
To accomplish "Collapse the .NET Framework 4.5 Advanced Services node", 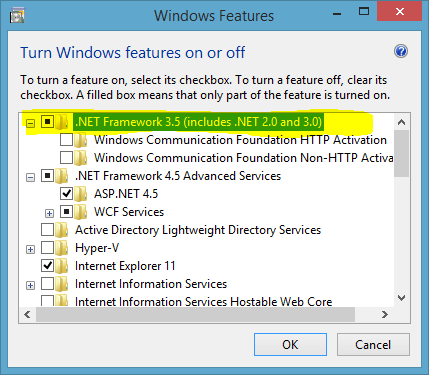I will 30,178.
